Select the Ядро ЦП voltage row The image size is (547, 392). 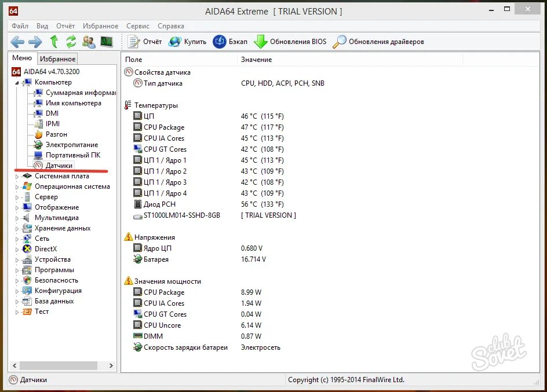click(x=198, y=248)
